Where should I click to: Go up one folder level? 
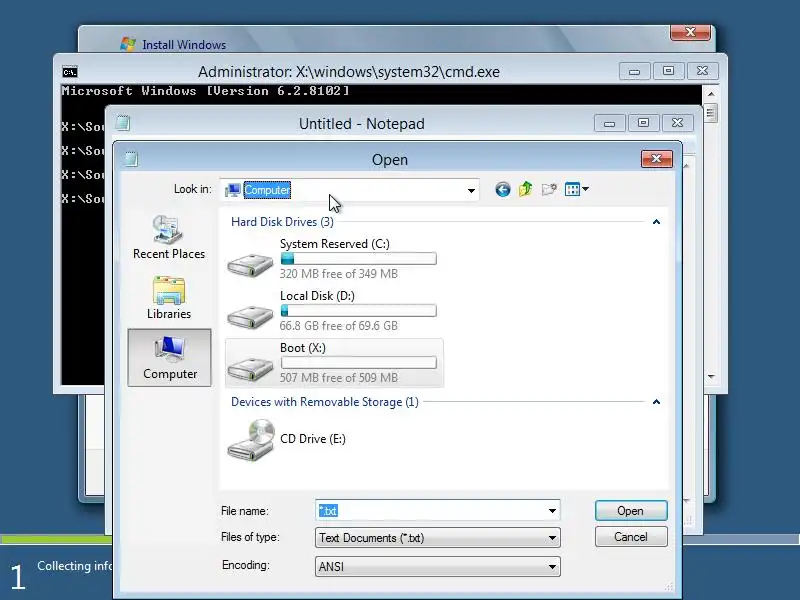526,189
